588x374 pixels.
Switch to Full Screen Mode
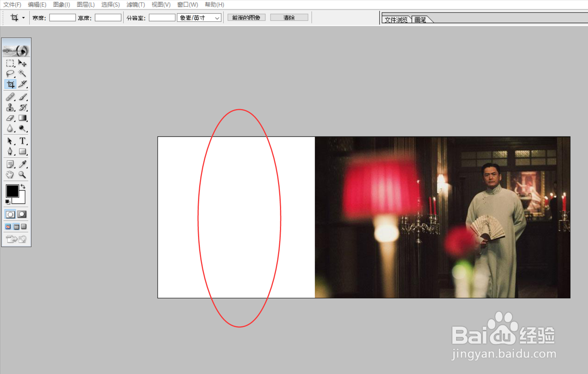coord(24,227)
